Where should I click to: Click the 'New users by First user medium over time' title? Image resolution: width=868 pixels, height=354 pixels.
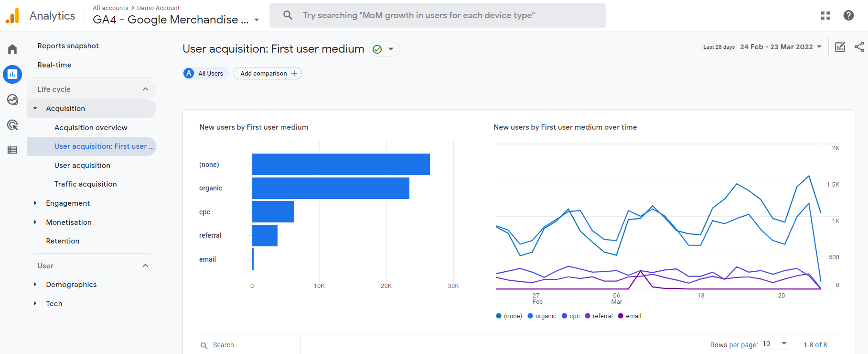[x=565, y=127]
